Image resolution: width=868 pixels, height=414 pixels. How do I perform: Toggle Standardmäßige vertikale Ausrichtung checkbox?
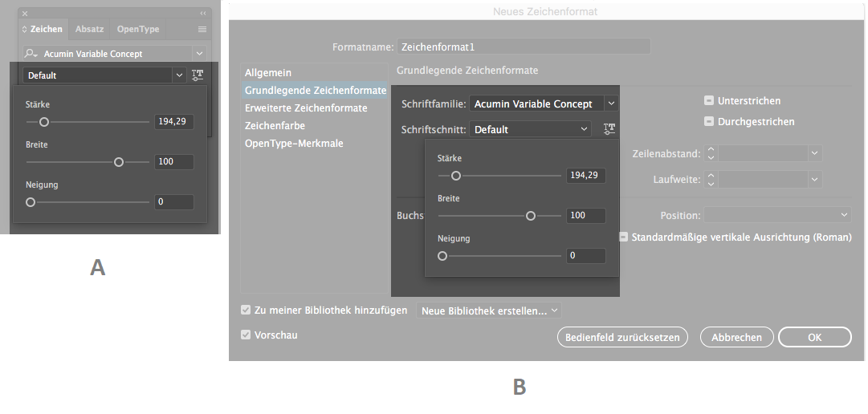(623, 237)
